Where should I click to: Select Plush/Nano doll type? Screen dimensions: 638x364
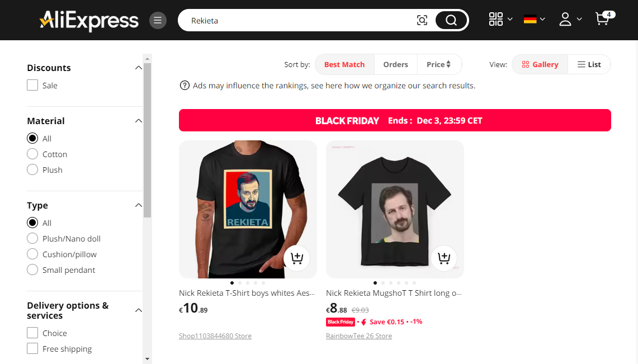point(32,238)
